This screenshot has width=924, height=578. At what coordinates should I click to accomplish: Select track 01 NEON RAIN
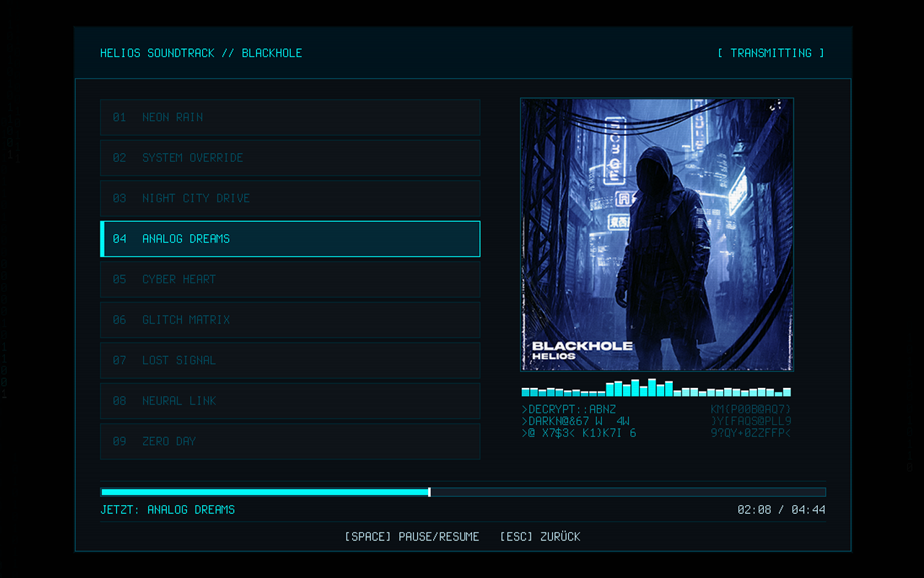(289, 117)
